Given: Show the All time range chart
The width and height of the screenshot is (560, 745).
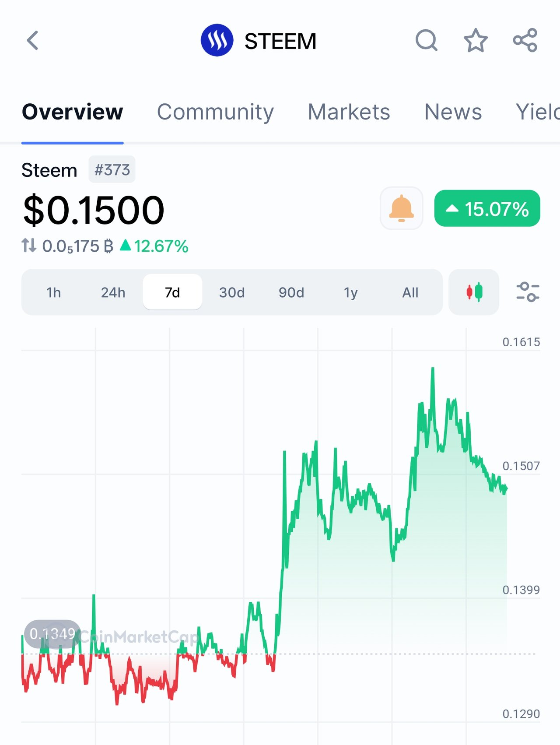Looking at the screenshot, I should click(410, 292).
